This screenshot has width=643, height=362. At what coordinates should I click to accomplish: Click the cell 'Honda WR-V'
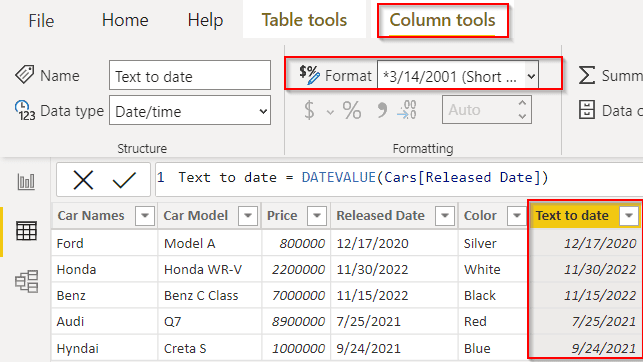pyautogui.click(x=210, y=269)
